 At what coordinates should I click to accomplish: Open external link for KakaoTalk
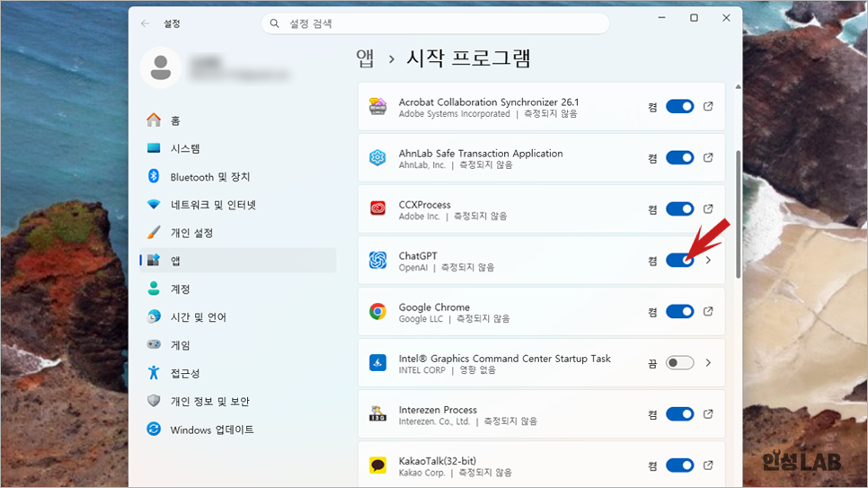[708, 466]
